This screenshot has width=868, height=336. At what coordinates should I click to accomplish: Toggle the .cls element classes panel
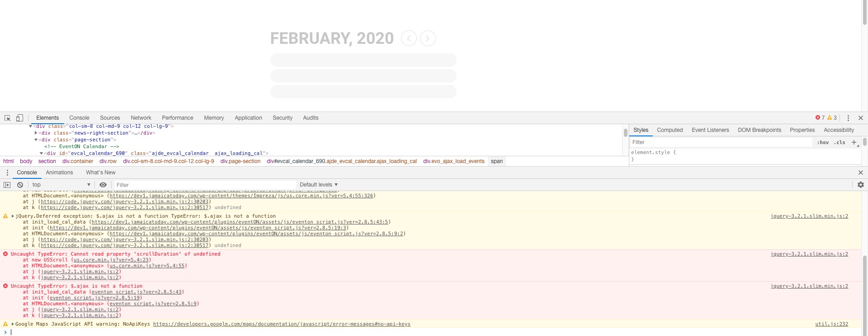click(x=840, y=142)
